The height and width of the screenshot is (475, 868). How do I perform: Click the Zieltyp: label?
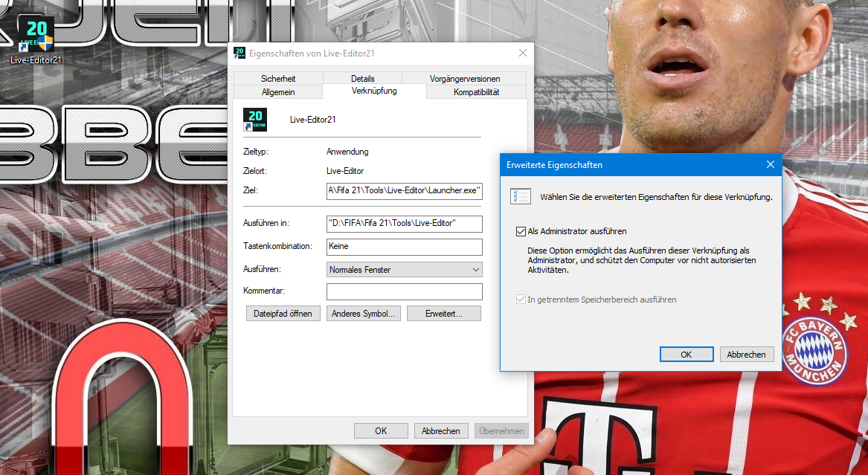tap(256, 152)
